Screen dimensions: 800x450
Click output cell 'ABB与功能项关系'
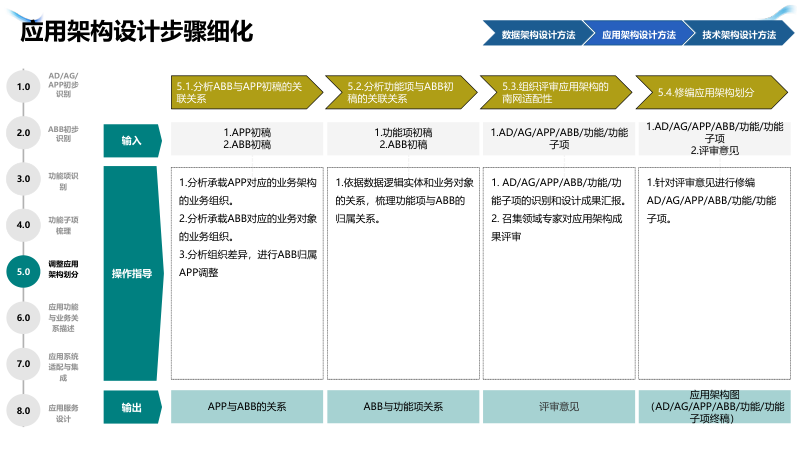[403, 407]
